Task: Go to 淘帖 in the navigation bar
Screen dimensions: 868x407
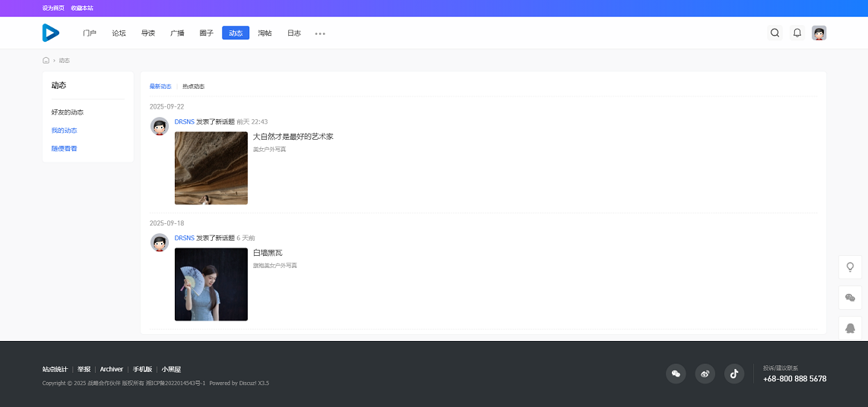Action: click(265, 33)
